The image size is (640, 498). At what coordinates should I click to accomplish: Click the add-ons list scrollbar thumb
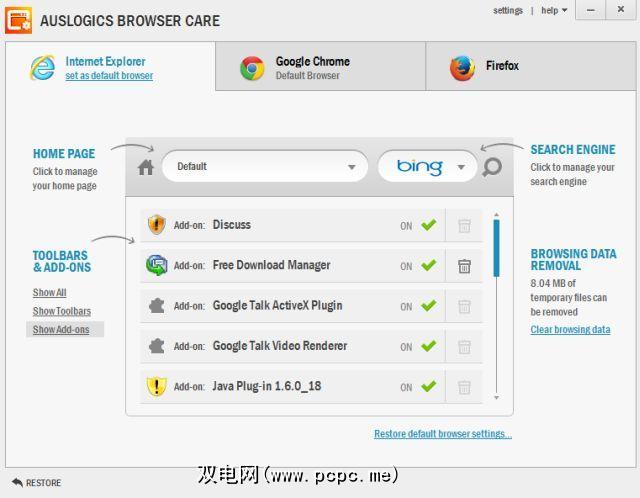pyautogui.click(x=496, y=248)
